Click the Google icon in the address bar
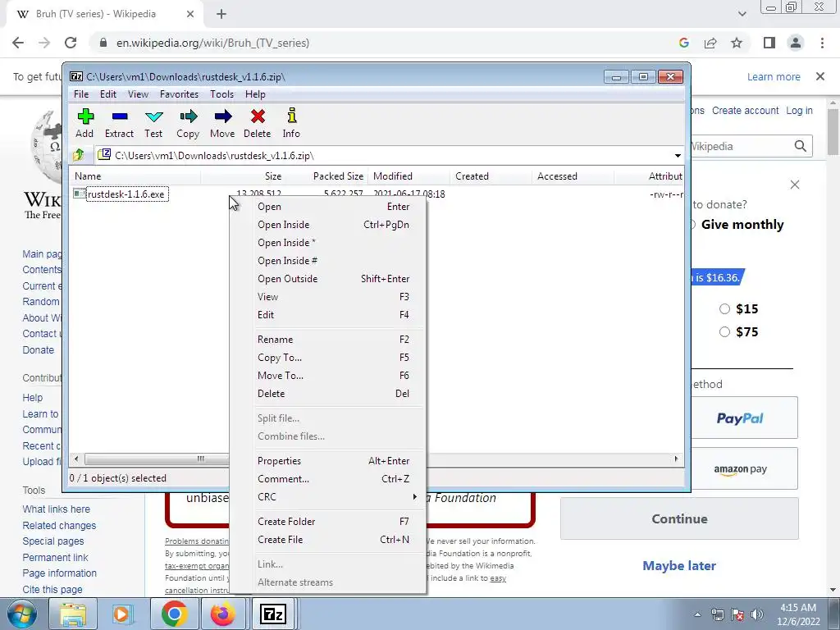 [684, 43]
